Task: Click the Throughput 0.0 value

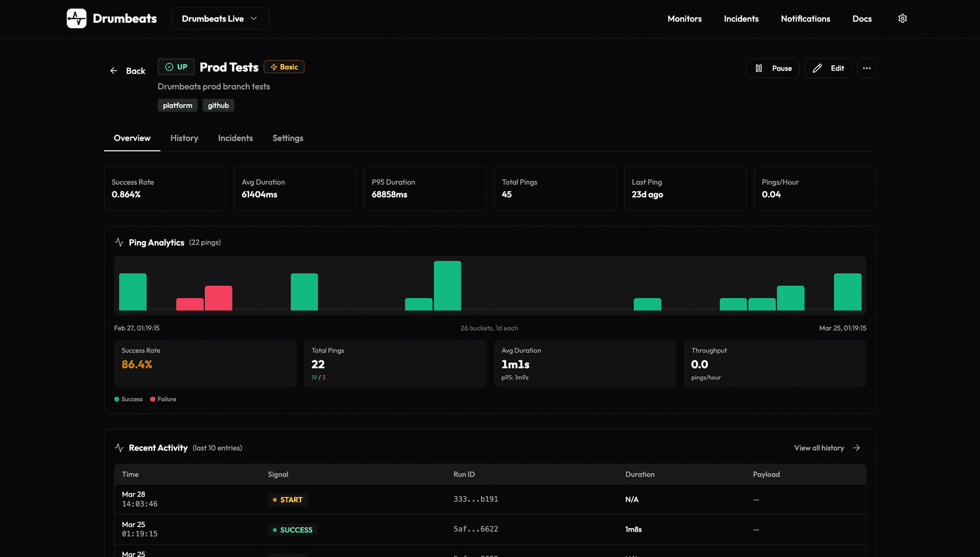Action: click(x=700, y=365)
